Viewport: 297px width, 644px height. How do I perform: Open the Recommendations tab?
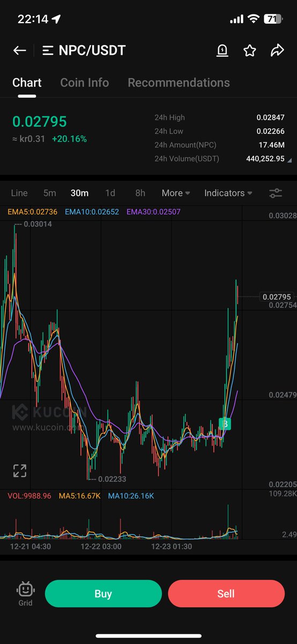[x=179, y=83]
